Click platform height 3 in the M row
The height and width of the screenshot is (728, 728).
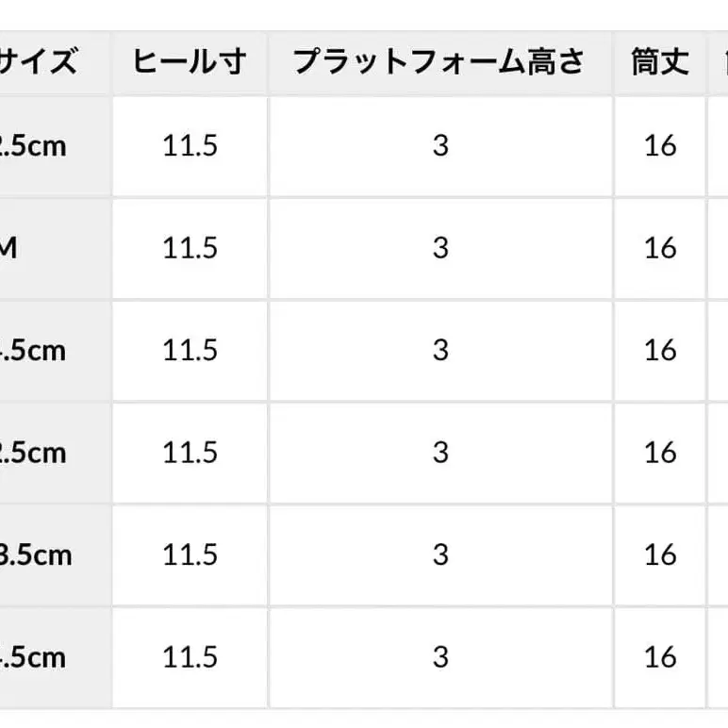point(439,248)
